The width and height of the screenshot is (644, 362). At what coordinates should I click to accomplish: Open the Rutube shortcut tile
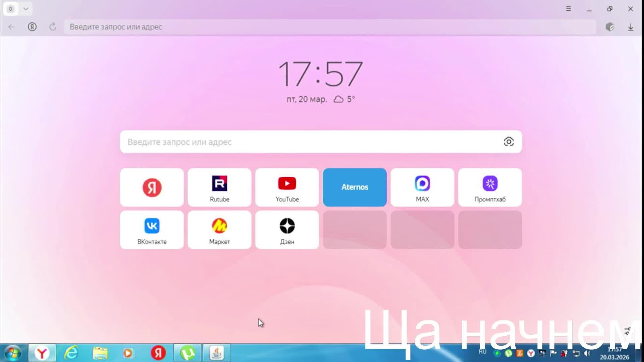219,187
